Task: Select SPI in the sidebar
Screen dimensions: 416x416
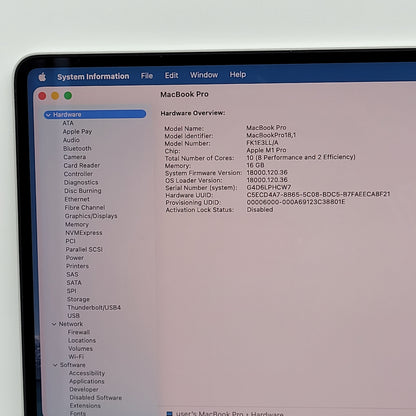Action: click(72, 291)
